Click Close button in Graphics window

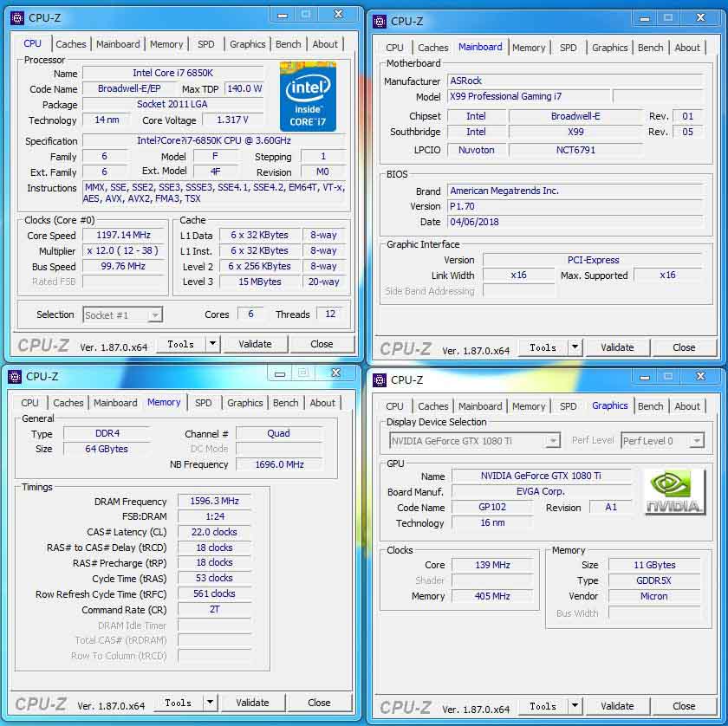[684, 706]
